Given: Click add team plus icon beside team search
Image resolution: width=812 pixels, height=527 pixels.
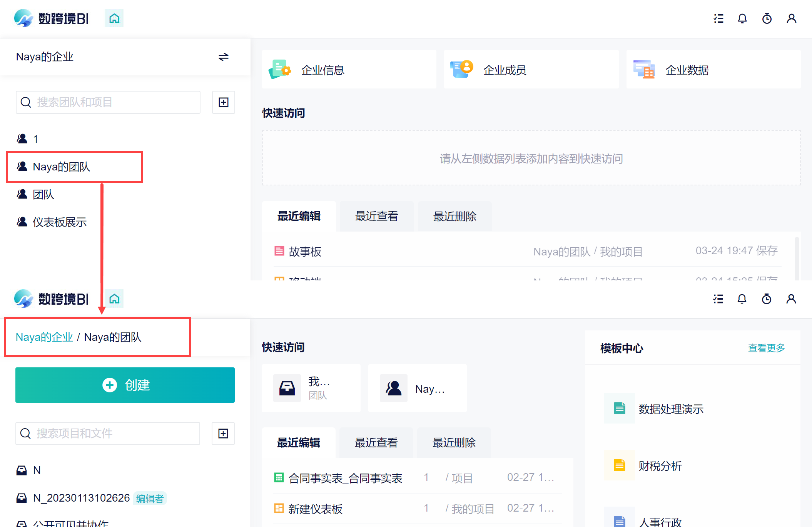Looking at the screenshot, I should (224, 102).
